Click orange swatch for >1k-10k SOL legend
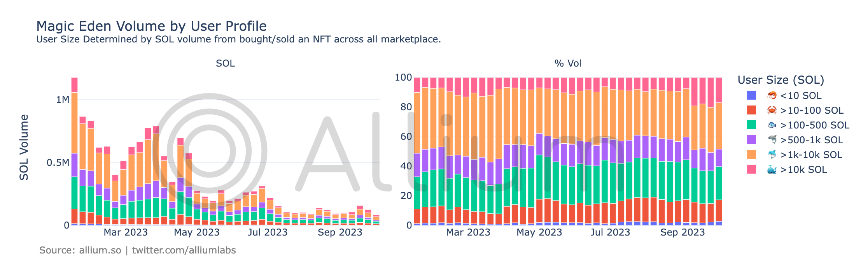This screenshot has width=868, height=278. (x=751, y=155)
